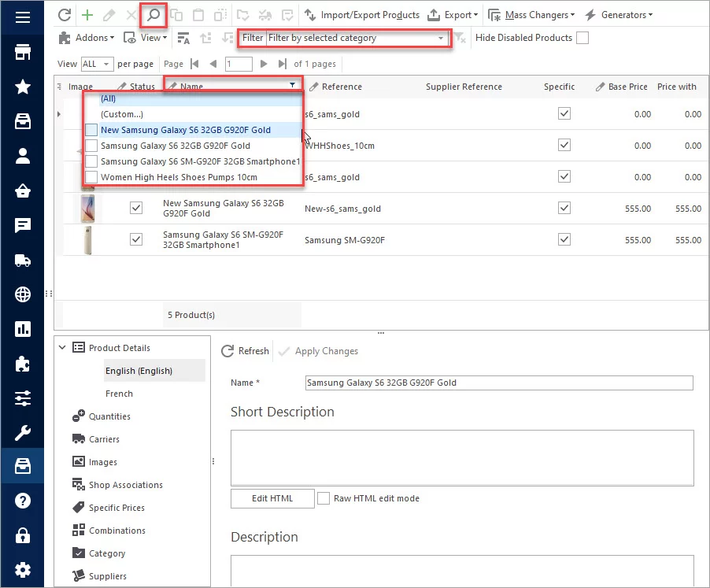Toggle the Specific checkbox in the New-s6_sams_gold row
This screenshot has height=588, width=710.
click(564, 209)
